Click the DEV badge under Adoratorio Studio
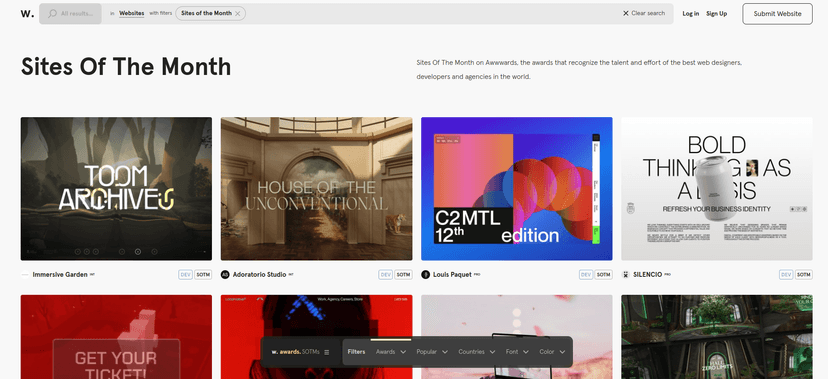The image size is (828, 379). click(385, 274)
